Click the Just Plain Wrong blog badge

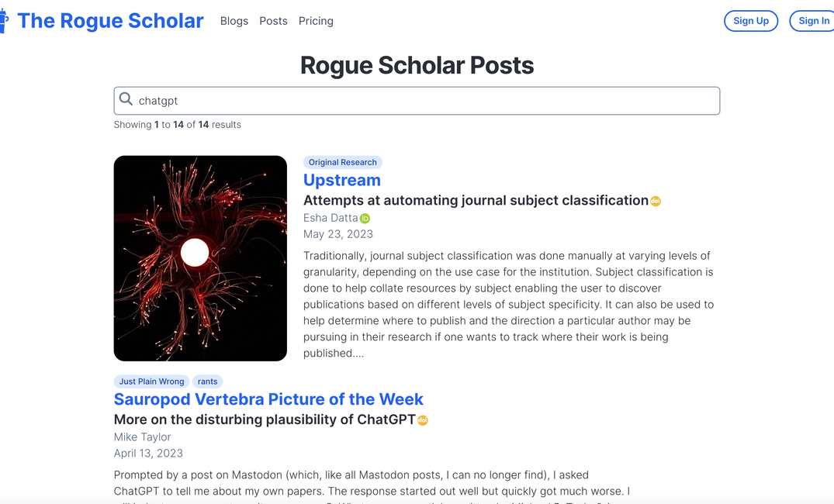[x=151, y=381]
